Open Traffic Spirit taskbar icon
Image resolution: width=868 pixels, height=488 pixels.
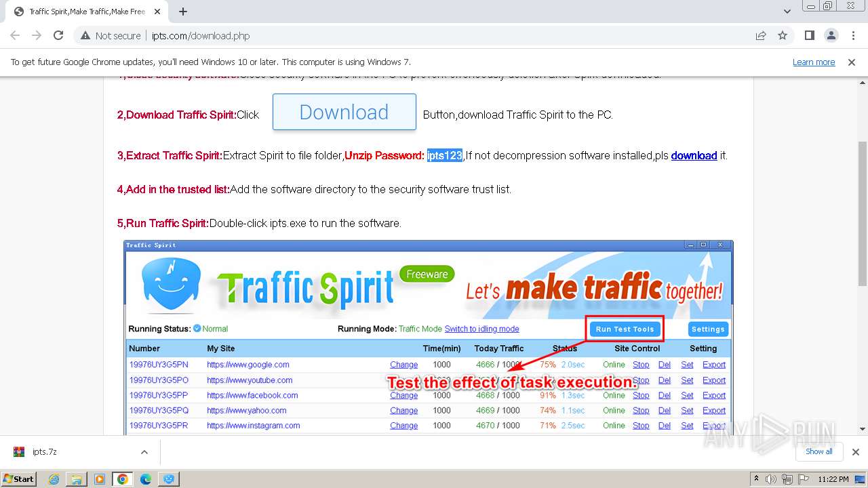tap(169, 479)
